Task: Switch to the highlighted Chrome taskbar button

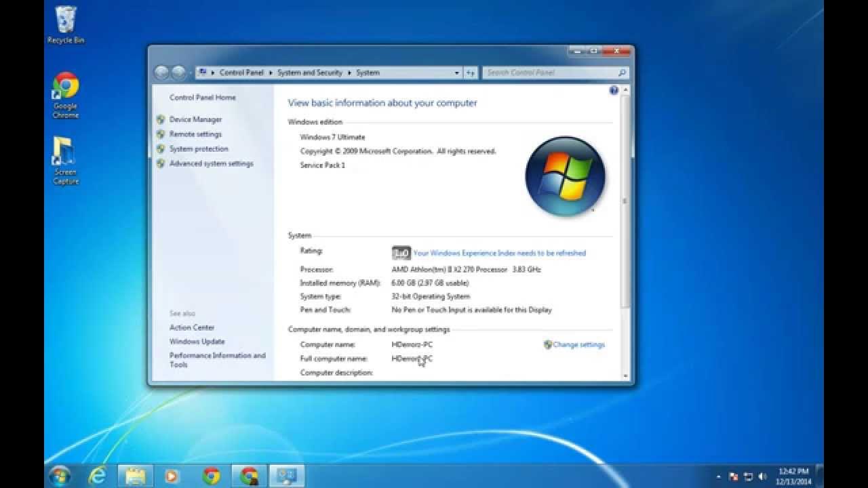Action: pos(249,476)
